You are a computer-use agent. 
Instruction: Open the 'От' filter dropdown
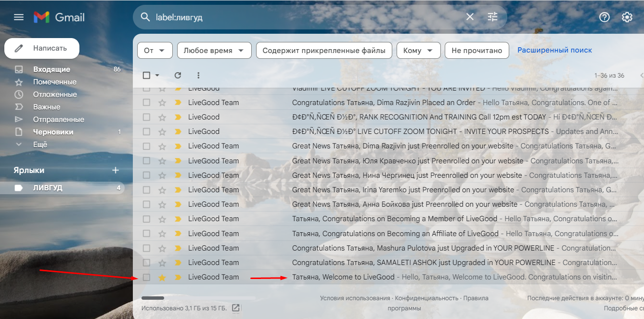pyautogui.click(x=155, y=51)
